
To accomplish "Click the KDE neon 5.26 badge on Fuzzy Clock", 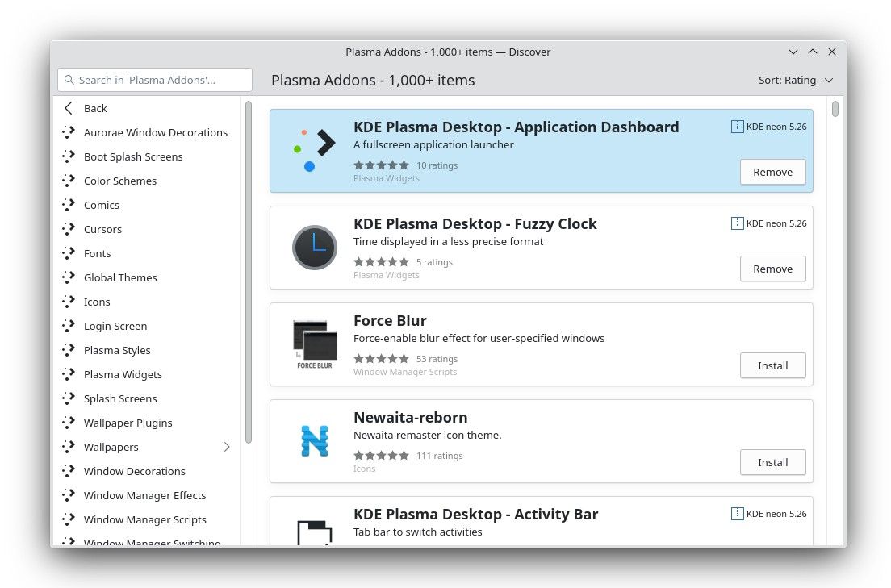I will [768, 223].
